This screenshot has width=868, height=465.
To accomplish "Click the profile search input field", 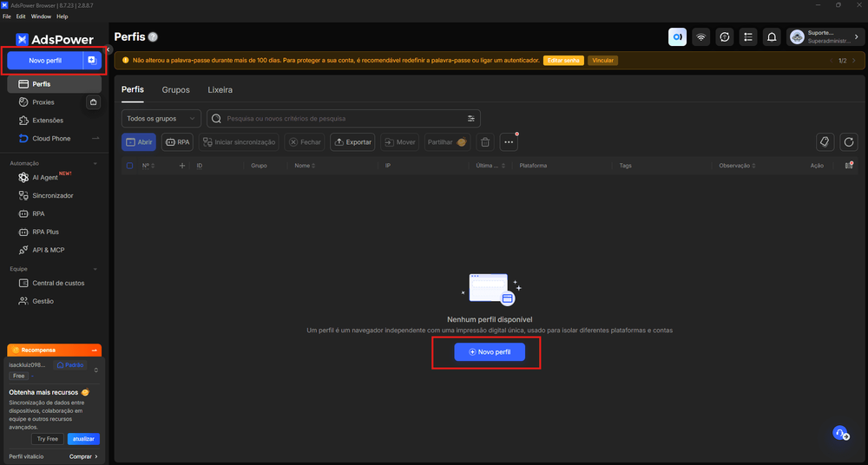I will click(x=343, y=119).
